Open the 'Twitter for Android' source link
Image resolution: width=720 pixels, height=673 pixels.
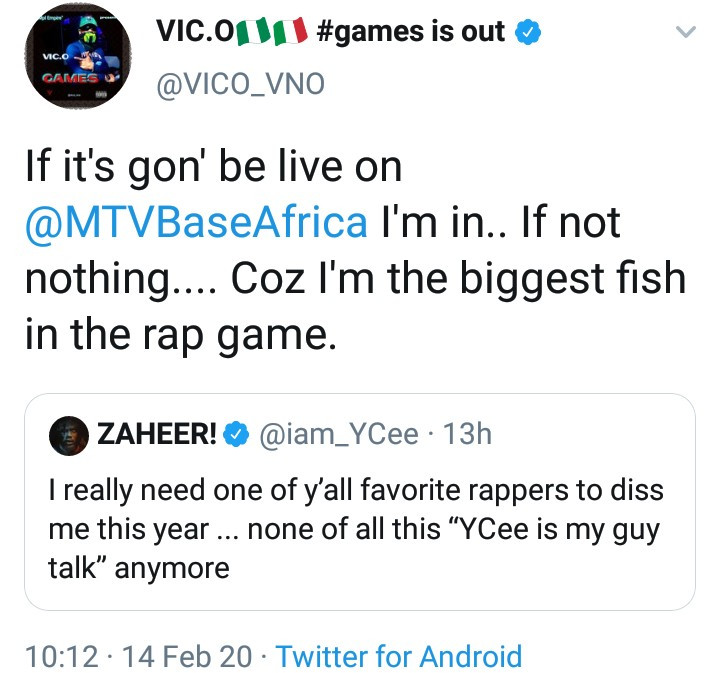[398, 656]
